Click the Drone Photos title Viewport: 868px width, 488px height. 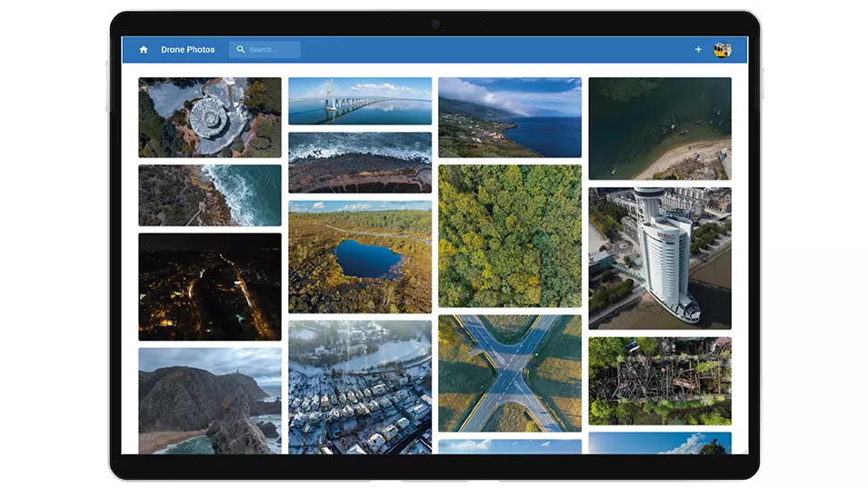188,50
